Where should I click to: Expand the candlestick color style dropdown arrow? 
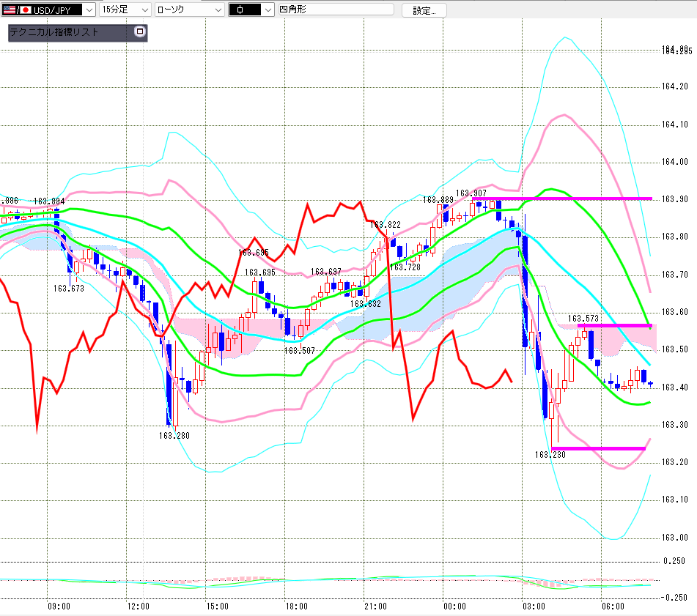[268, 10]
